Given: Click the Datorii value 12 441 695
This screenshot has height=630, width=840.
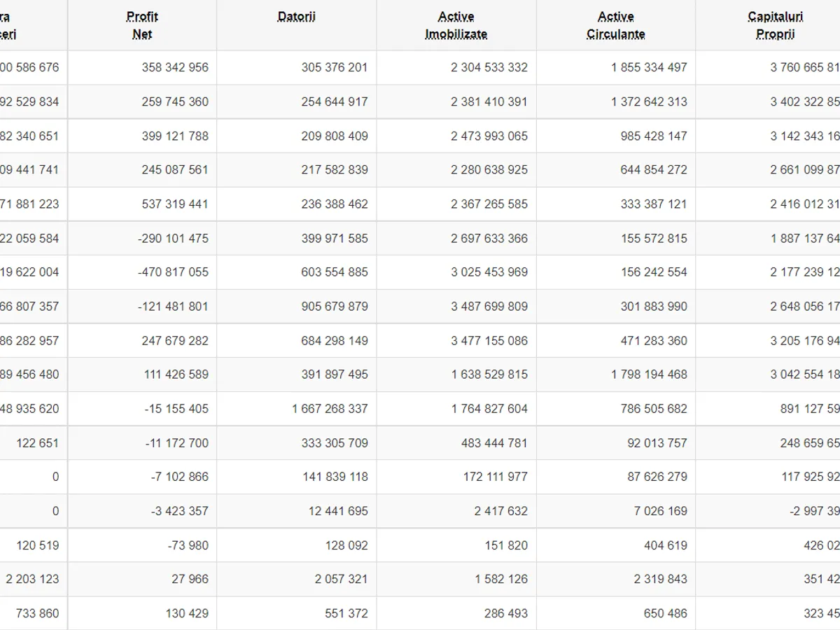Looking at the screenshot, I should (338, 511).
